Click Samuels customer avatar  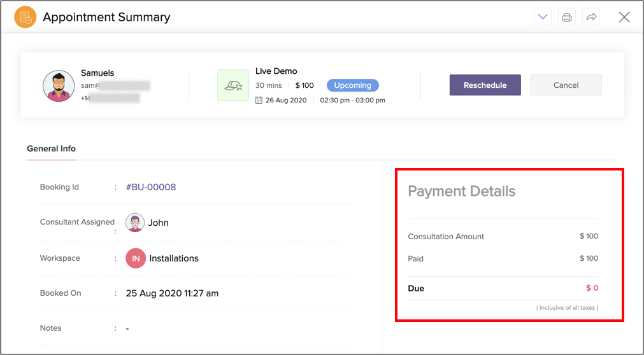pos(59,86)
